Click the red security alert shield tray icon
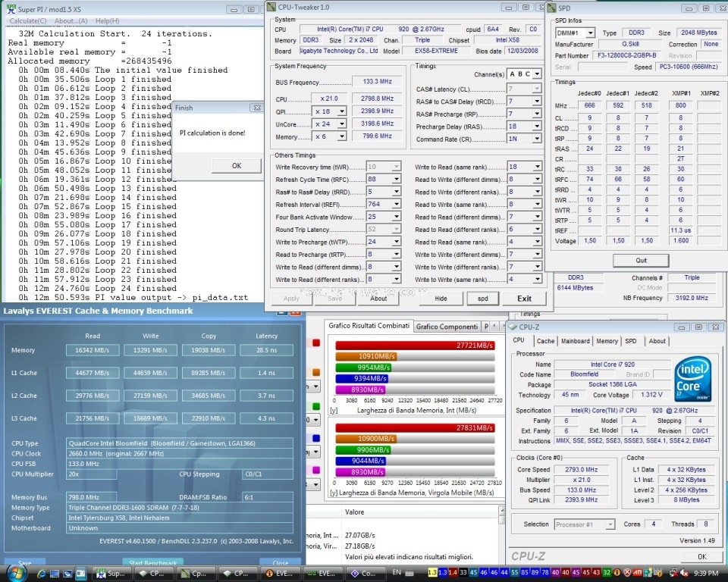Screen dimensions: 728x582 coord(627,573)
